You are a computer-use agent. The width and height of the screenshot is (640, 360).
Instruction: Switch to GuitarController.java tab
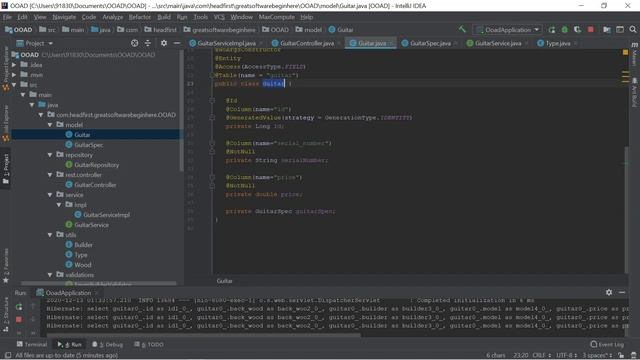[307, 43]
